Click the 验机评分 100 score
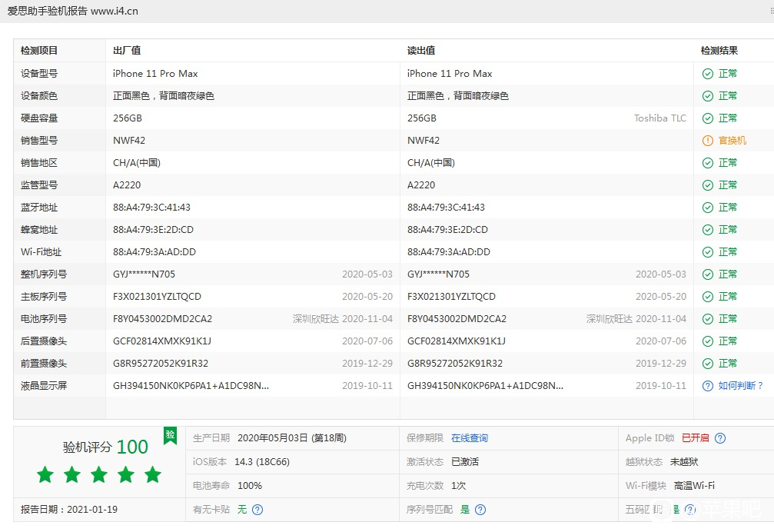774x532 pixels. tap(105, 447)
